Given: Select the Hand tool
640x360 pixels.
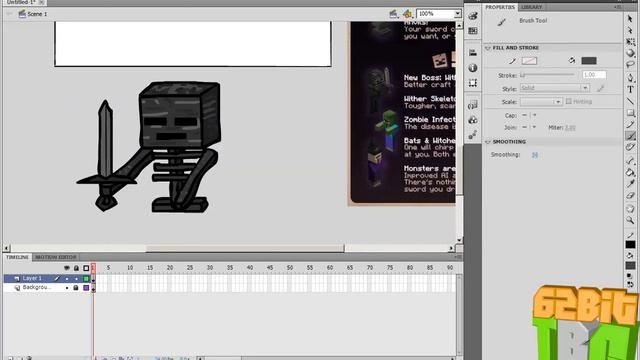Looking at the screenshot, I should [630, 209].
